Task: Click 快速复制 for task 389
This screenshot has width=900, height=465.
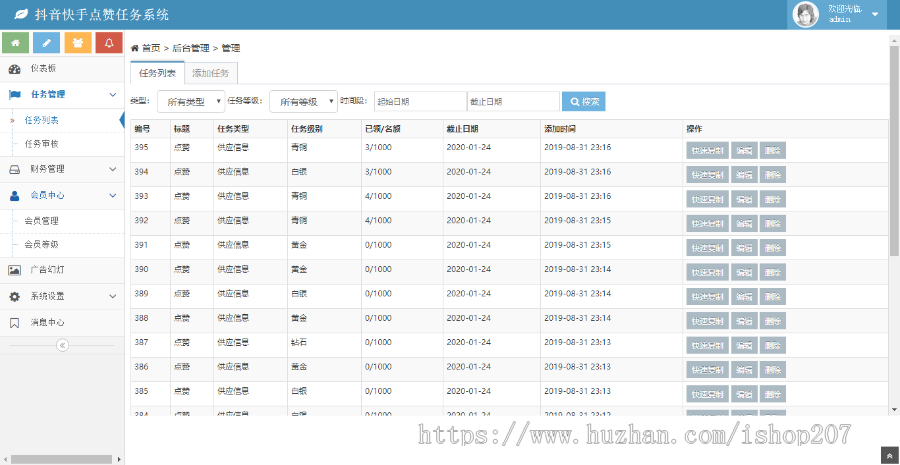Action: [x=707, y=297]
